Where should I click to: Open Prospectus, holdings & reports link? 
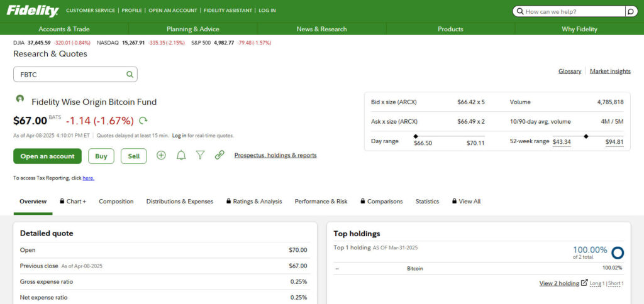coord(275,155)
